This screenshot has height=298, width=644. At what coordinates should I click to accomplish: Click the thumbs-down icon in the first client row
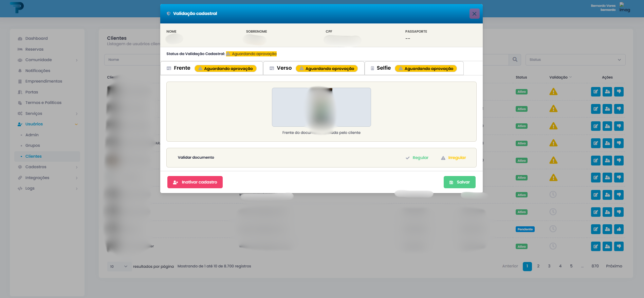[x=619, y=92]
